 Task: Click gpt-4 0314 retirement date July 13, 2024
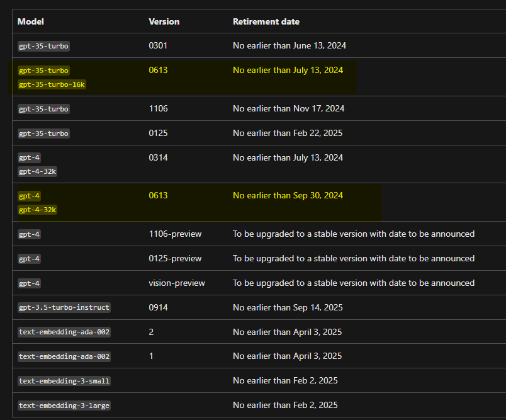(288, 157)
